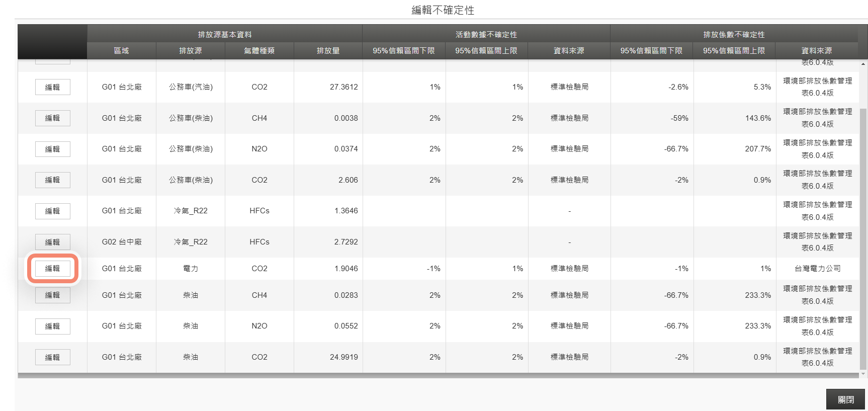The width and height of the screenshot is (868, 411).
Task: Click the vertical scrollbar down arrow
Action: 863,374
